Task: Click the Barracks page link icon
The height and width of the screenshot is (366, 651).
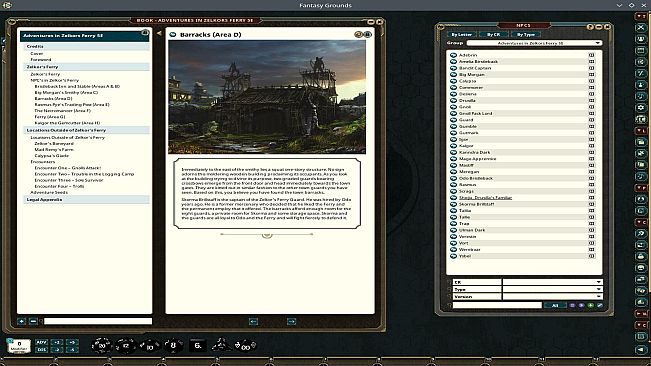Action: pos(173,34)
